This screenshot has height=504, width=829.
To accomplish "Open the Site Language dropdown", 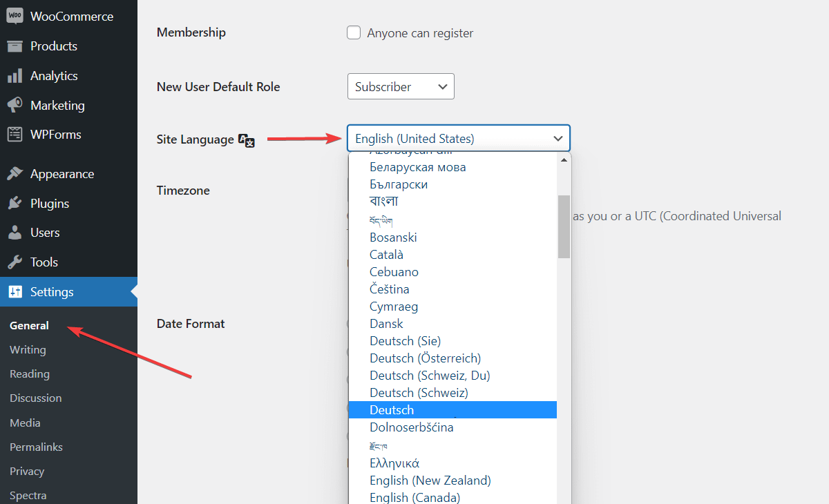I will pyautogui.click(x=458, y=138).
